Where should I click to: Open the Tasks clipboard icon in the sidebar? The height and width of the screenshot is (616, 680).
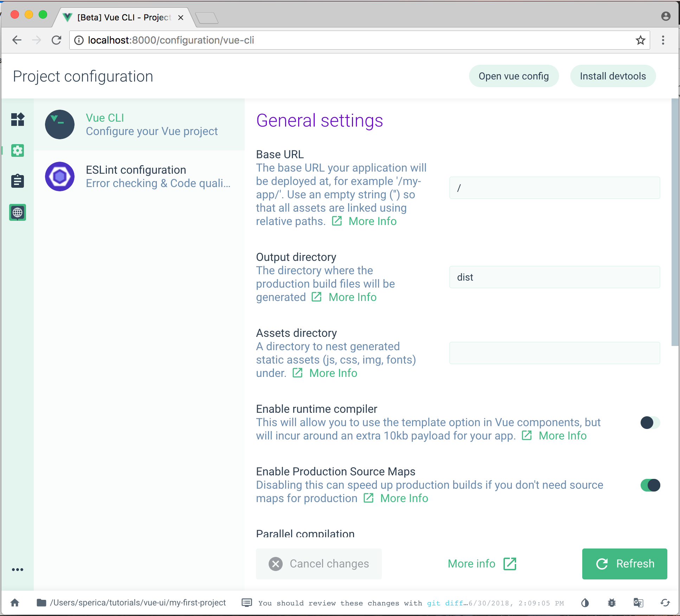click(18, 181)
